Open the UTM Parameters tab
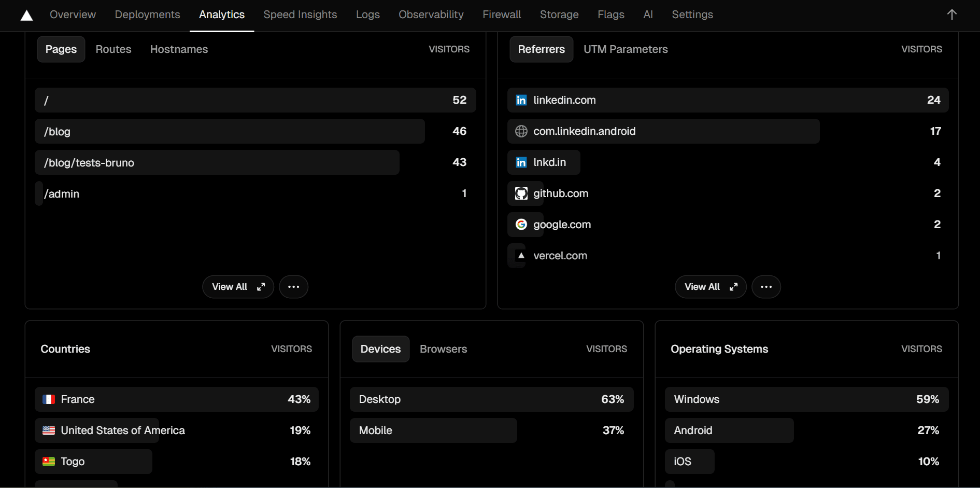 pos(625,49)
